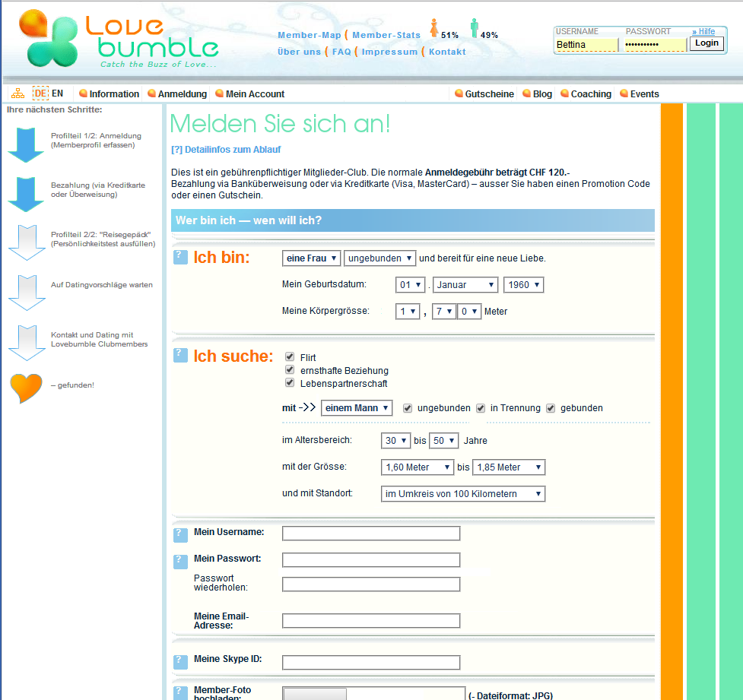Click the help icon next to Ich suche

click(x=180, y=355)
